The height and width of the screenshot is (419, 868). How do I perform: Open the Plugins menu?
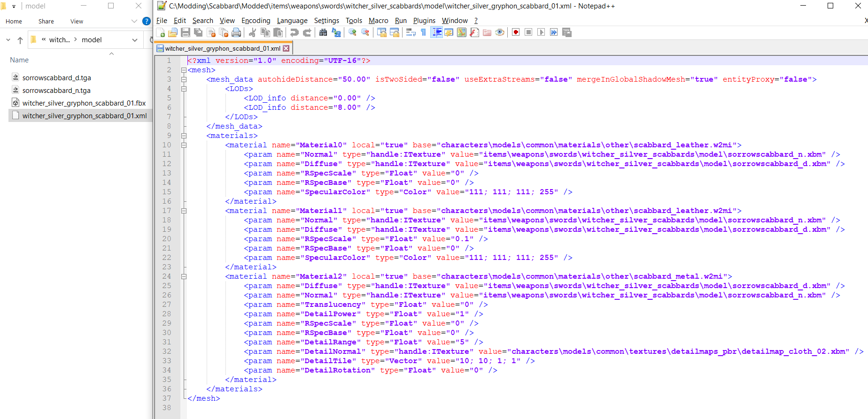(424, 21)
